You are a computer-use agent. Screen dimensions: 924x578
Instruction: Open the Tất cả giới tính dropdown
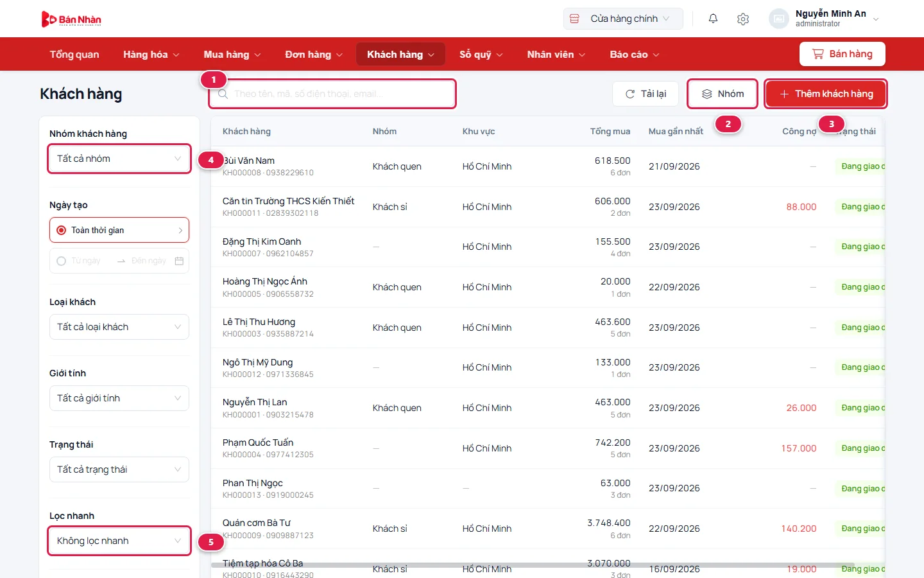[x=119, y=398]
